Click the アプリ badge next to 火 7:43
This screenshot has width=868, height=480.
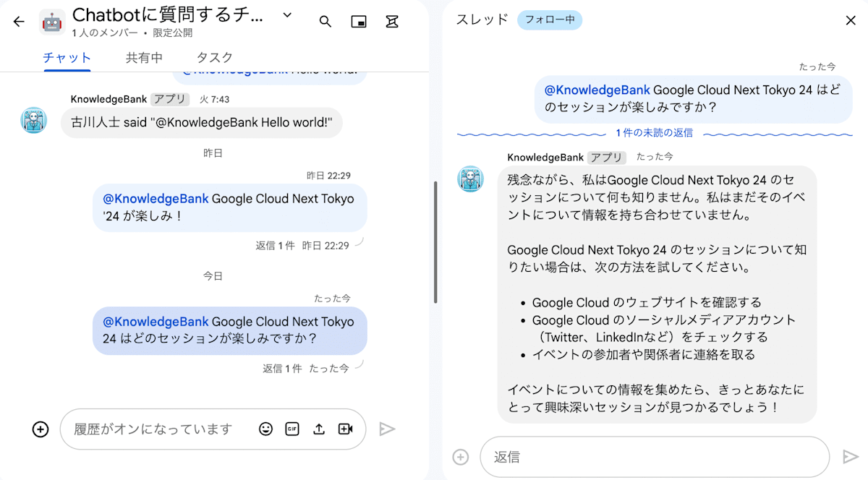tap(170, 99)
